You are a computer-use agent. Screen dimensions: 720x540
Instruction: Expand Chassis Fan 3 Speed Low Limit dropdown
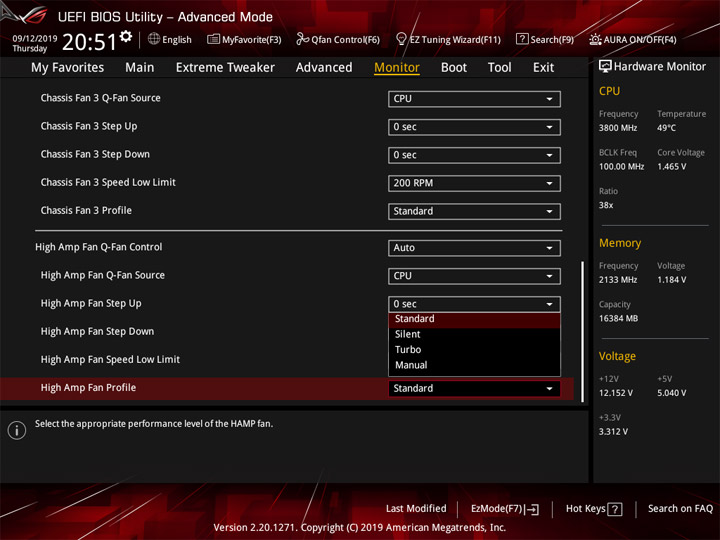(474, 183)
